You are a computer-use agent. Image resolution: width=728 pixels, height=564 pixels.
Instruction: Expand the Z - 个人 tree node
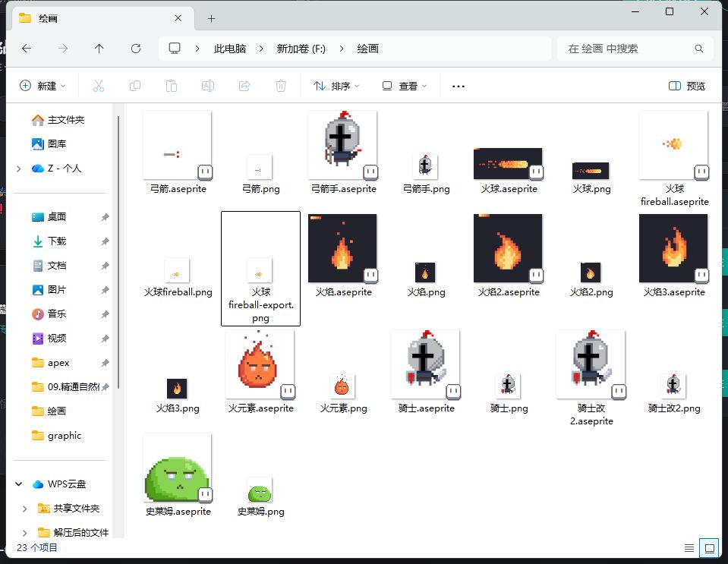point(18,169)
